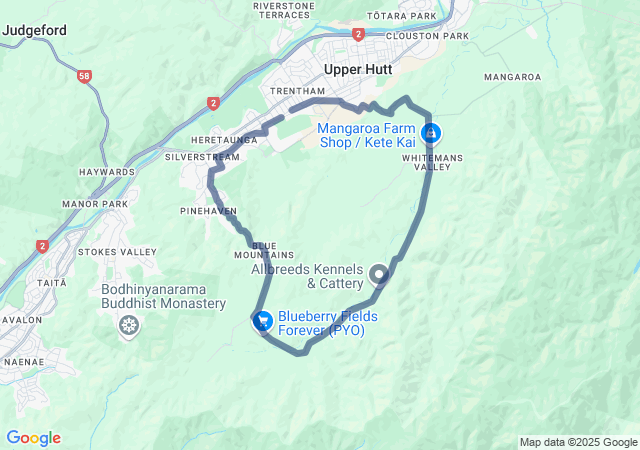Click the Mangaroa Farm Shop pin icon
The width and height of the screenshot is (640, 450).
click(431, 134)
